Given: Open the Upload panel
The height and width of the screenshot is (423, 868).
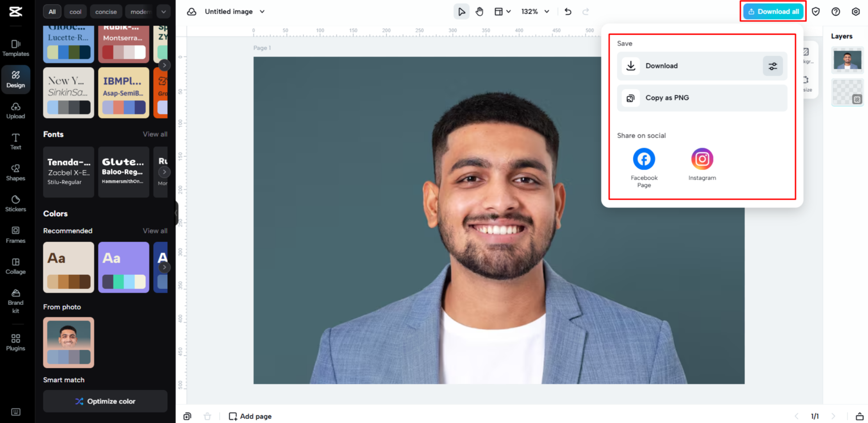Looking at the screenshot, I should (15, 111).
